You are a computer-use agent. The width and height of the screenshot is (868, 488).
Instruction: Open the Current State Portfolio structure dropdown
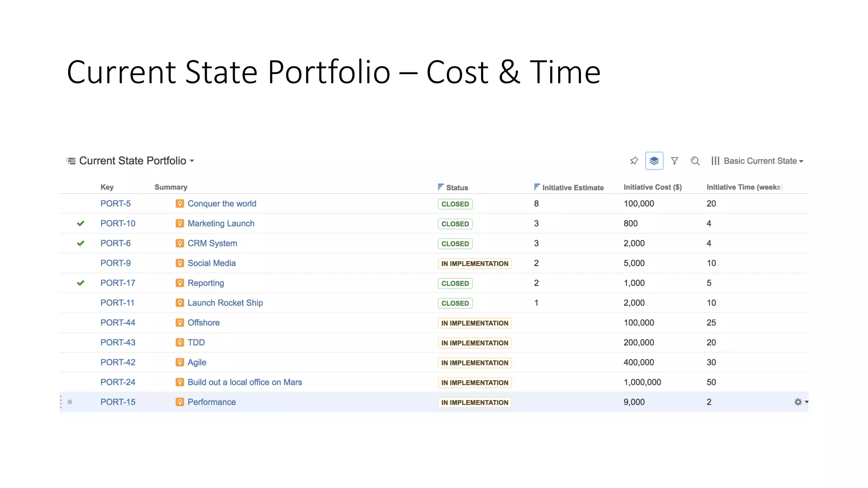click(x=136, y=161)
